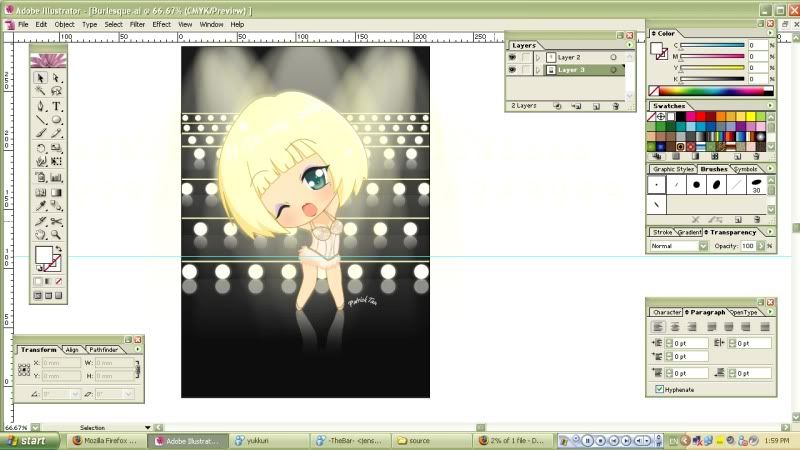Click the delete layer trash icon
The image size is (800, 450).
[615, 105]
